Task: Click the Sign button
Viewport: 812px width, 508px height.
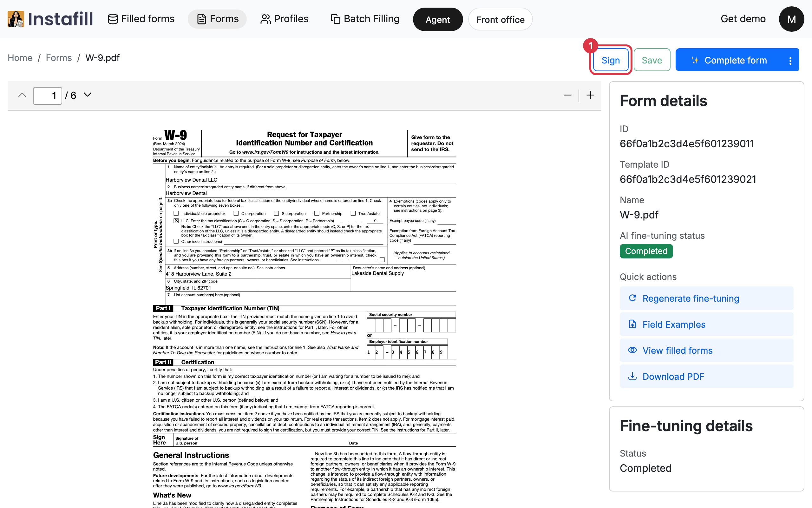Action: click(x=611, y=60)
